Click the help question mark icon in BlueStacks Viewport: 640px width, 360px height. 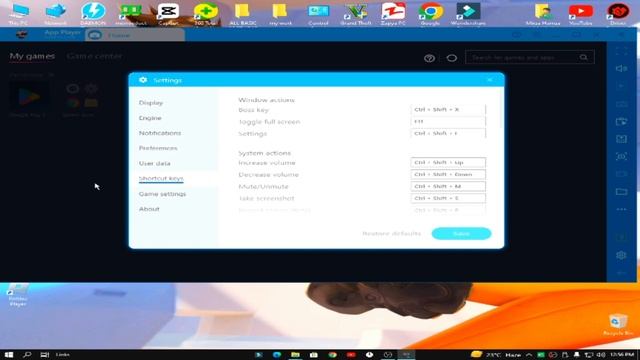[429, 58]
